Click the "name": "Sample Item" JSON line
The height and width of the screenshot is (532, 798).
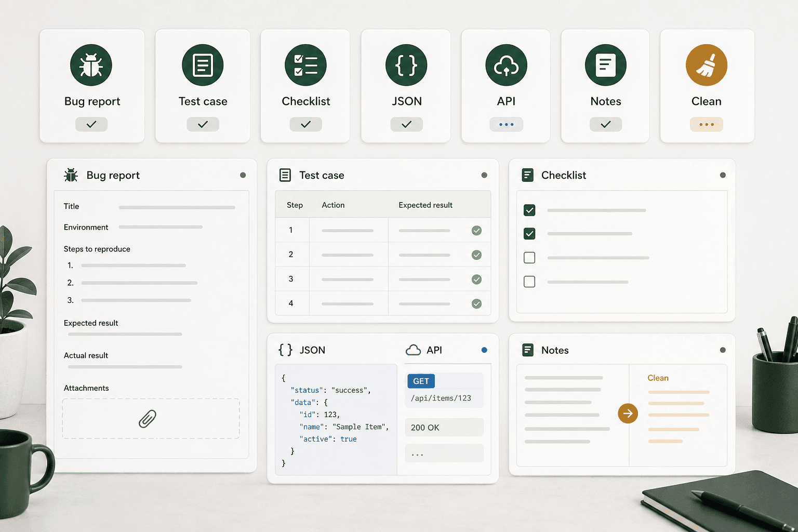344,427
